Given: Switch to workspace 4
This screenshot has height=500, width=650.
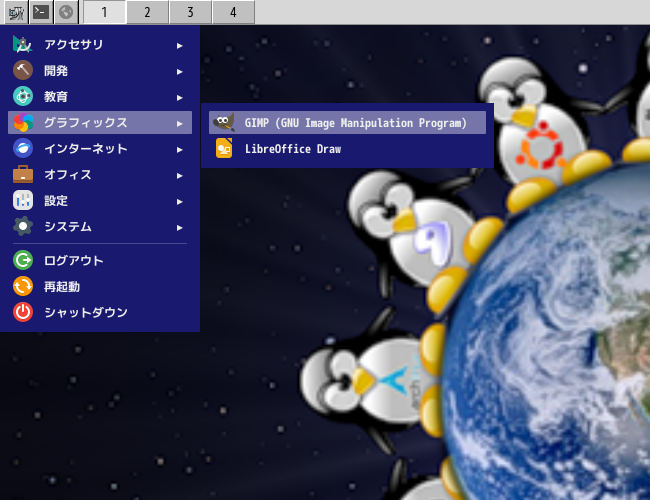Looking at the screenshot, I should (233, 12).
